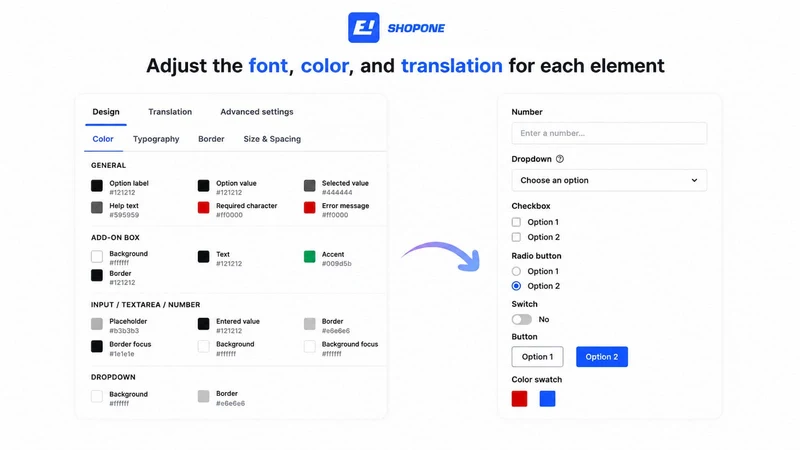
Task: Click the SHOPONE brand text
Action: (416, 28)
